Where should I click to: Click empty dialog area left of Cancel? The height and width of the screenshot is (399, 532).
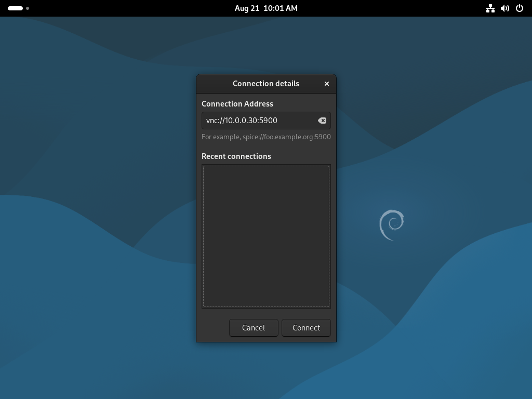(213, 328)
